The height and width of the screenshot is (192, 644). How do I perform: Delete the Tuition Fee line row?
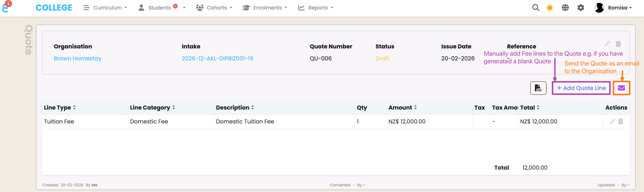621,122
